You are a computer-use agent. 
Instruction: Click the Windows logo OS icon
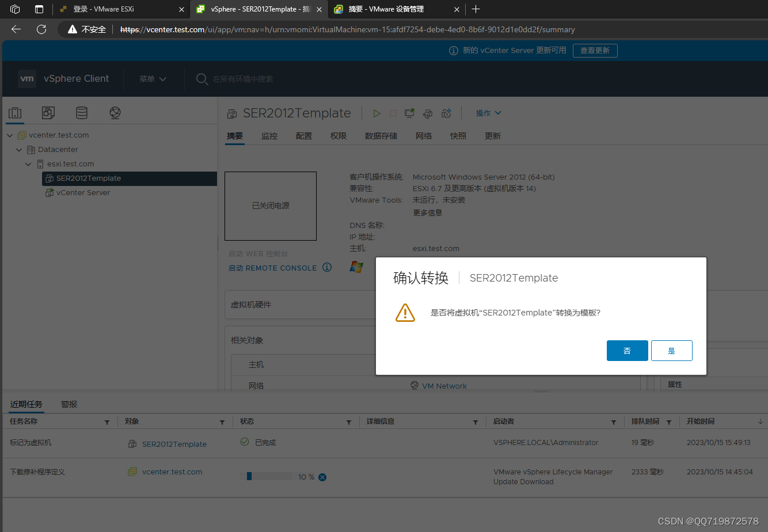[x=356, y=267]
